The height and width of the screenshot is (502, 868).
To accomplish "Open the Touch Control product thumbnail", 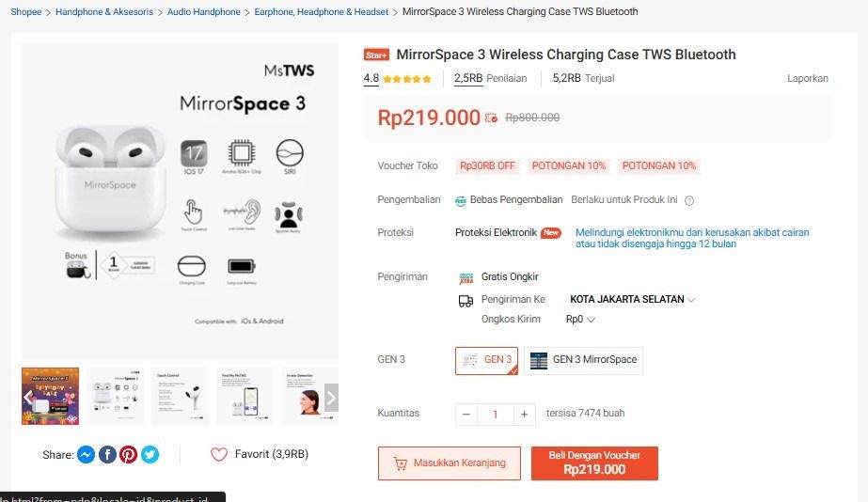I will (x=181, y=396).
